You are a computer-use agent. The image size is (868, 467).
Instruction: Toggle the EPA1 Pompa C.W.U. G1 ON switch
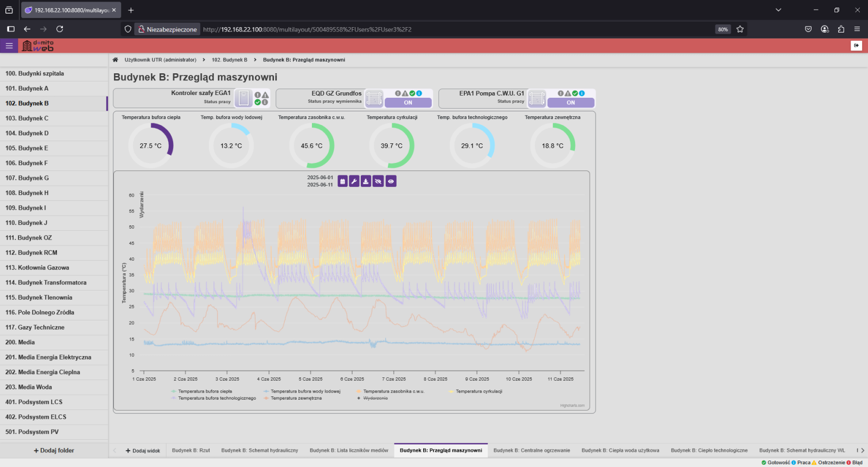point(571,103)
